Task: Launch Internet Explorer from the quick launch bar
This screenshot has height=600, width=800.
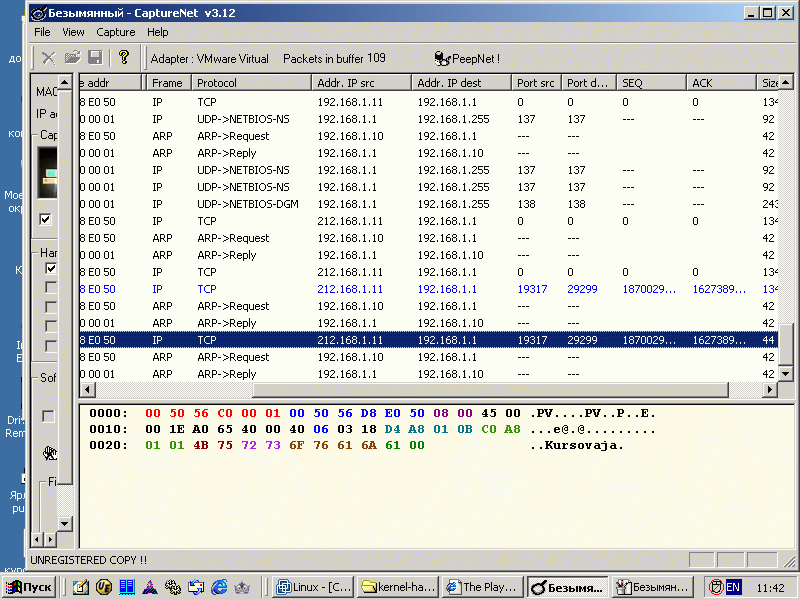Action: [219, 587]
